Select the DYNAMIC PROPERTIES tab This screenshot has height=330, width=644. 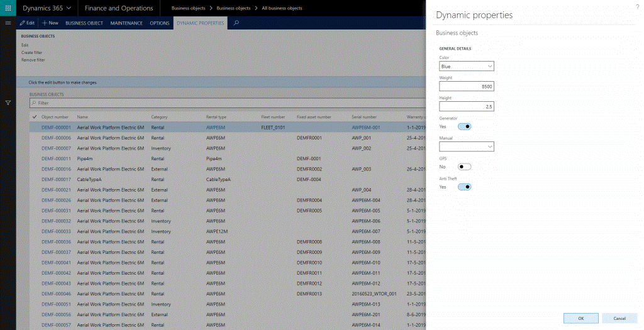[201, 23]
